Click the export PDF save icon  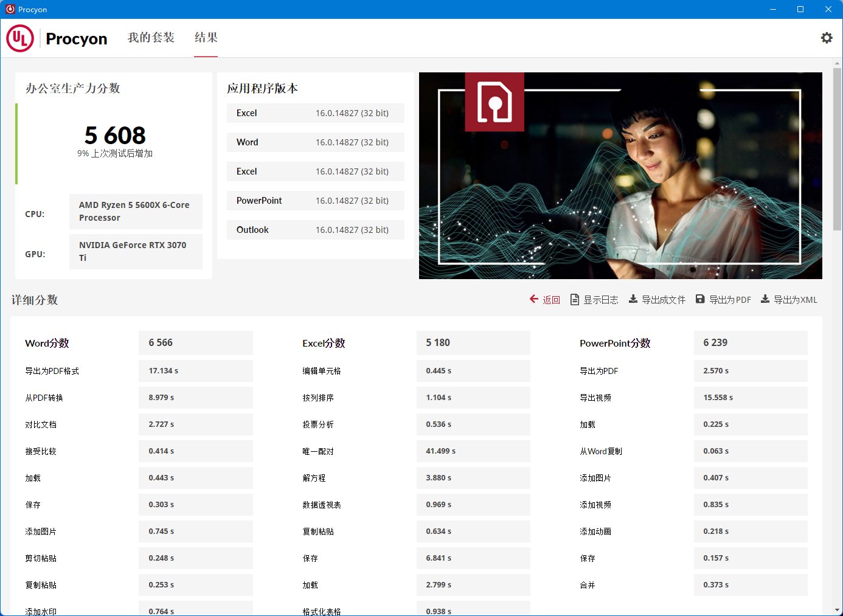(x=700, y=299)
